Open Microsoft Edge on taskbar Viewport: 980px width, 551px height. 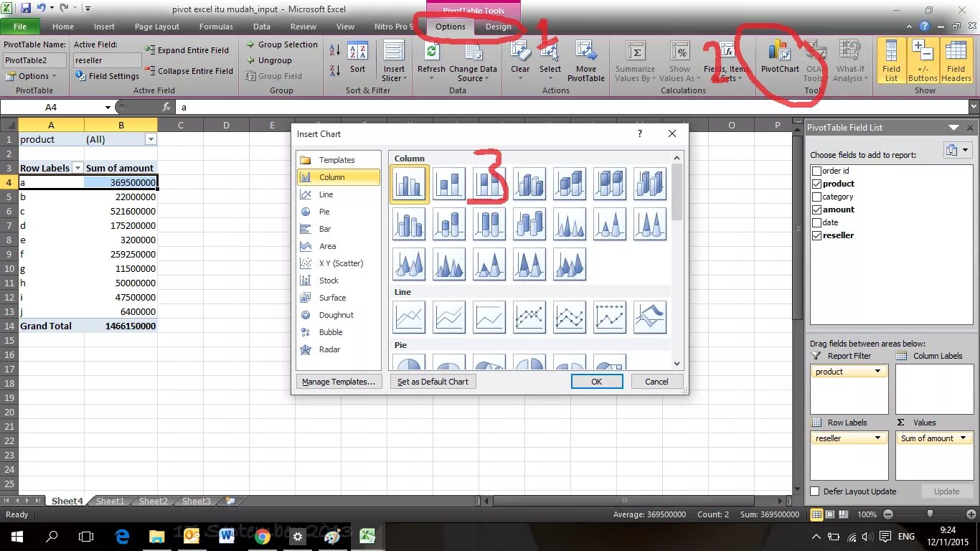[122, 536]
